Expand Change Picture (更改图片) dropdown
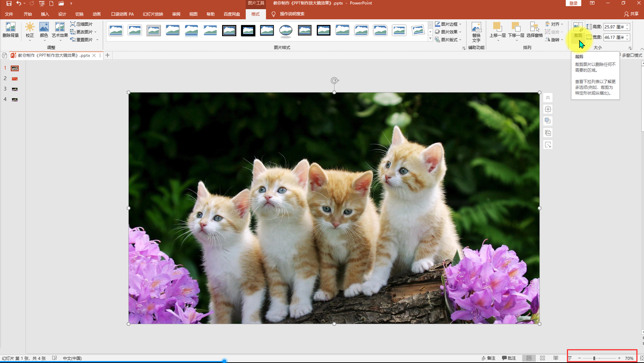644x363 pixels. [x=96, y=32]
